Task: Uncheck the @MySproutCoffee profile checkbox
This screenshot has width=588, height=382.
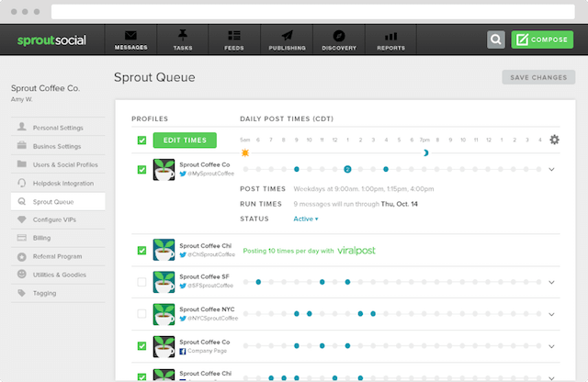Action: point(141,170)
